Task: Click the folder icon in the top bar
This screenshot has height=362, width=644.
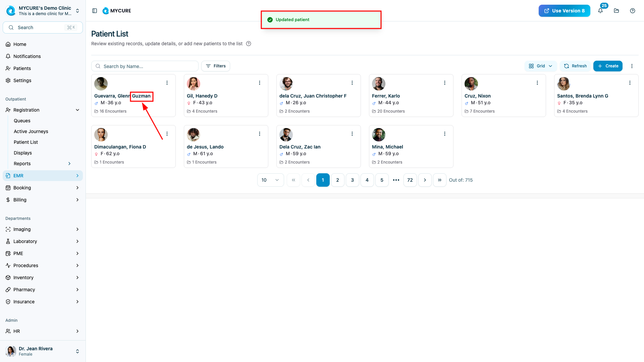Action: click(616, 11)
